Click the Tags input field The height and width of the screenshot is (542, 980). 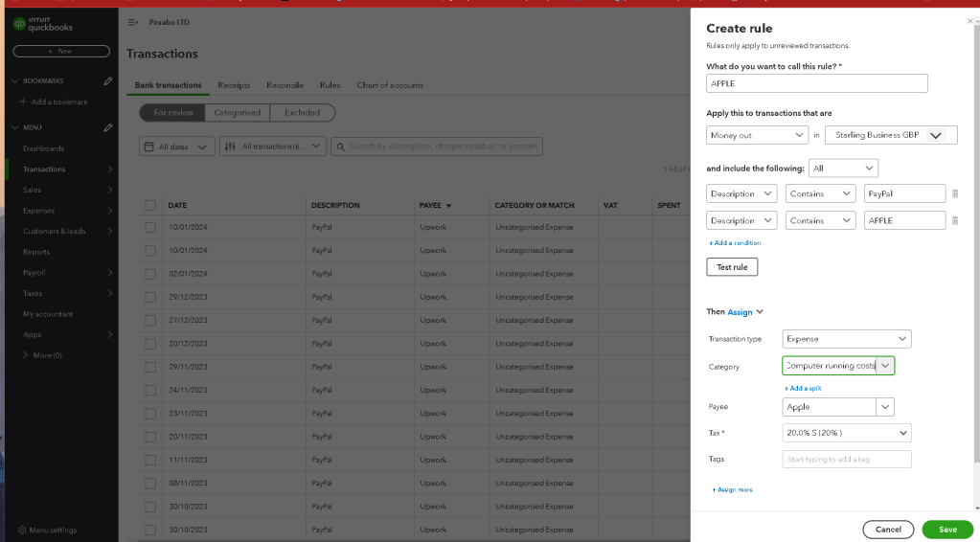point(846,459)
